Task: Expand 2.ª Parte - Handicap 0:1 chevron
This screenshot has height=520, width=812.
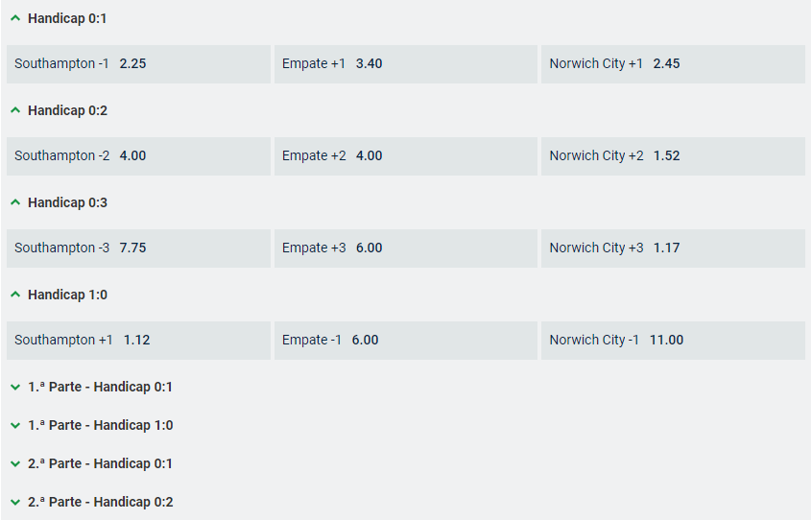Action: pos(15,463)
